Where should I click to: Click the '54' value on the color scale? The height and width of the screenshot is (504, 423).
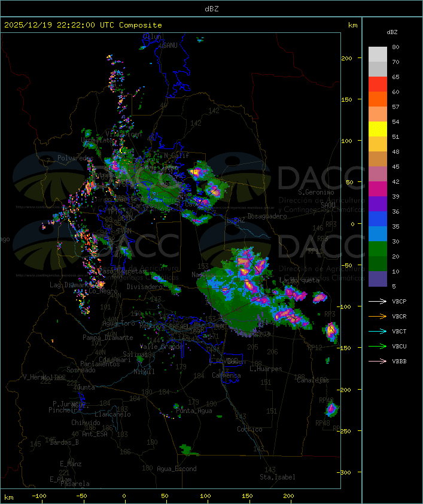point(395,122)
